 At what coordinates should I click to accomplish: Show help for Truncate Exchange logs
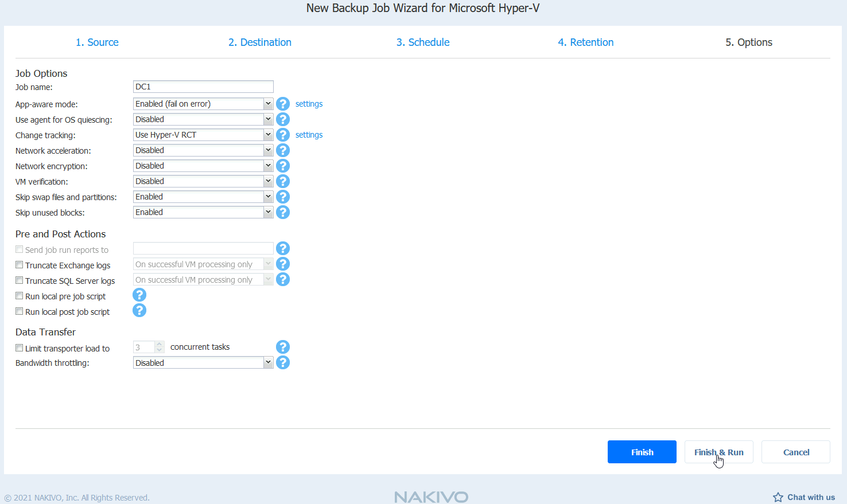[283, 264]
